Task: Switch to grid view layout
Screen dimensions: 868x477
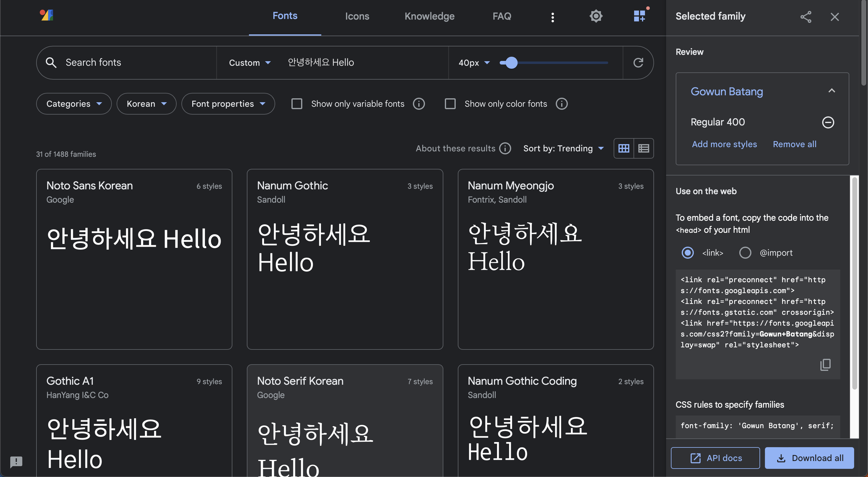Action: [x=624, y=148]
